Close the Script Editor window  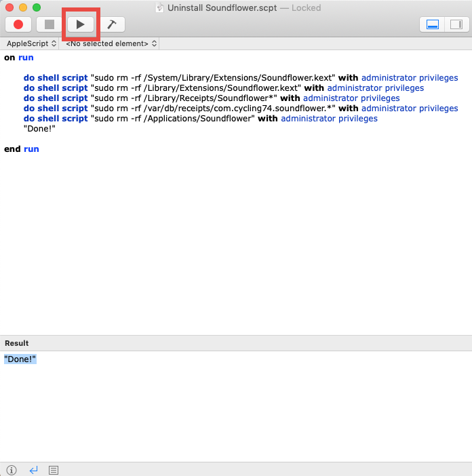tap(9, 7)
